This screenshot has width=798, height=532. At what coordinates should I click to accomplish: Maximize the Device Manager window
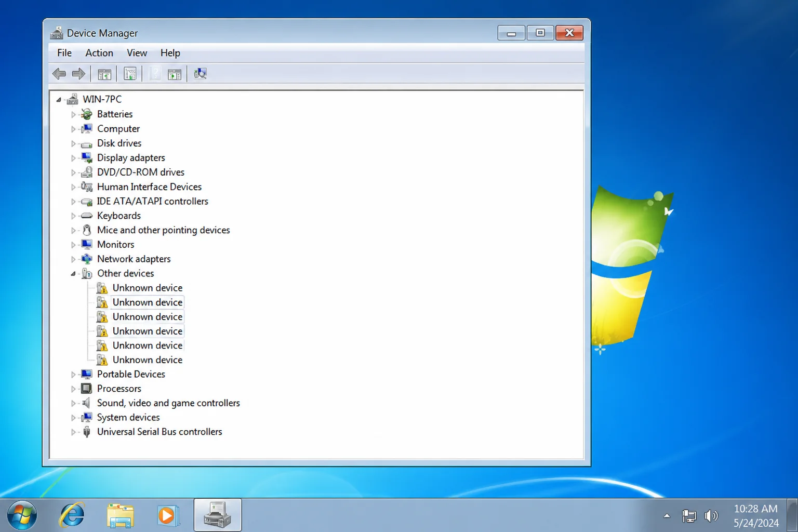coord(540,33)
